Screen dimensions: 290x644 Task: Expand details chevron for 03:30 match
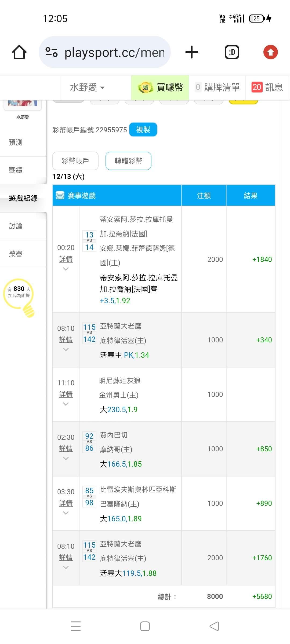tap(66, 513)
